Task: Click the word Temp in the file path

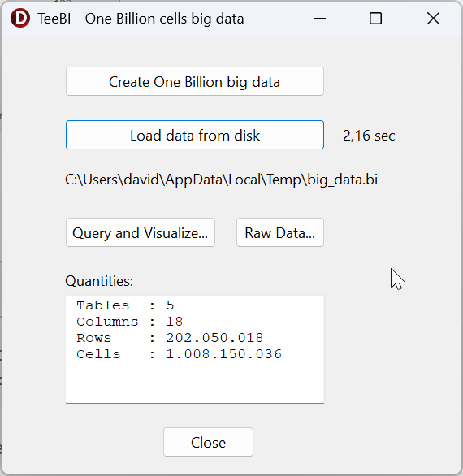Action: pos(283,180)
